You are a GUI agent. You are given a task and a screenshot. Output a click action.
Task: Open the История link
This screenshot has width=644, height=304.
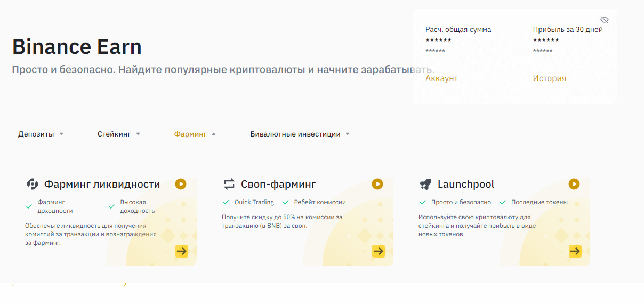point(549,78)
